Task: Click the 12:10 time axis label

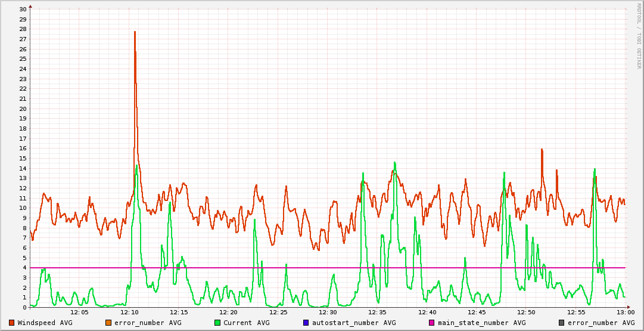Action: [129, 312]
